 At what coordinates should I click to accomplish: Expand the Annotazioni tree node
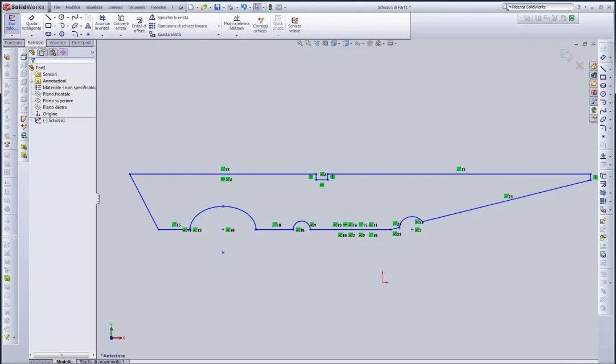pyautogui.click(x=31, y=81)
